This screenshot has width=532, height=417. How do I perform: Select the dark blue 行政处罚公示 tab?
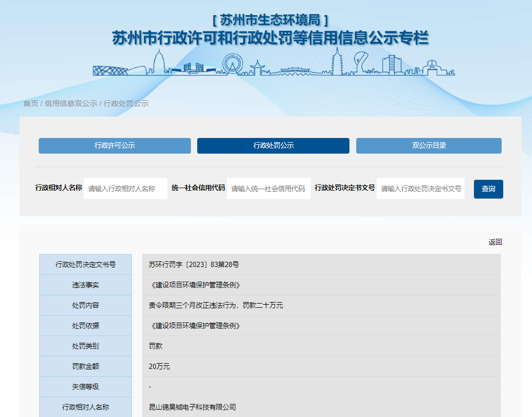(273, 146)
